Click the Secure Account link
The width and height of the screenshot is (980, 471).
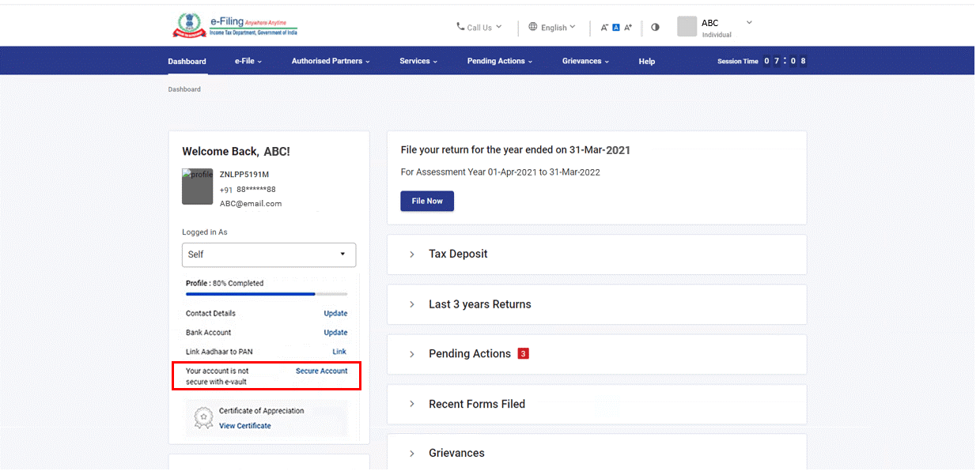pyautogui.click(x=321, y=371)
